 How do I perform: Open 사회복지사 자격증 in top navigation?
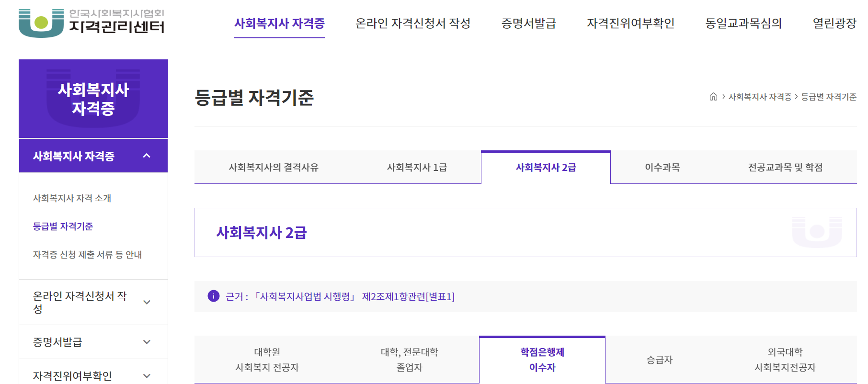[279, 23]
